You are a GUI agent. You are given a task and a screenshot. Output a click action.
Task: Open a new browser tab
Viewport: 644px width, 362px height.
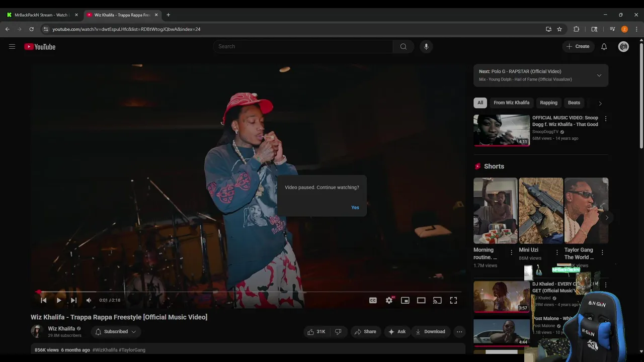coord(168,15)
